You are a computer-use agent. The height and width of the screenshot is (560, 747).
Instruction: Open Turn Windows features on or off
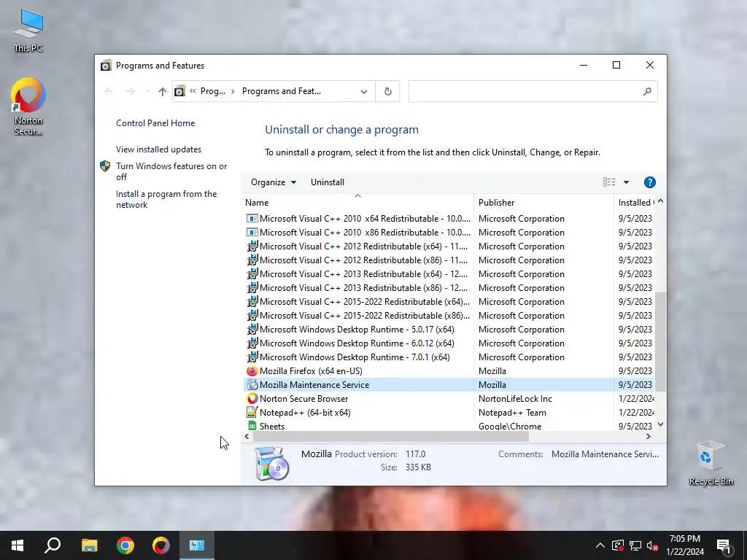coord(171,171)
